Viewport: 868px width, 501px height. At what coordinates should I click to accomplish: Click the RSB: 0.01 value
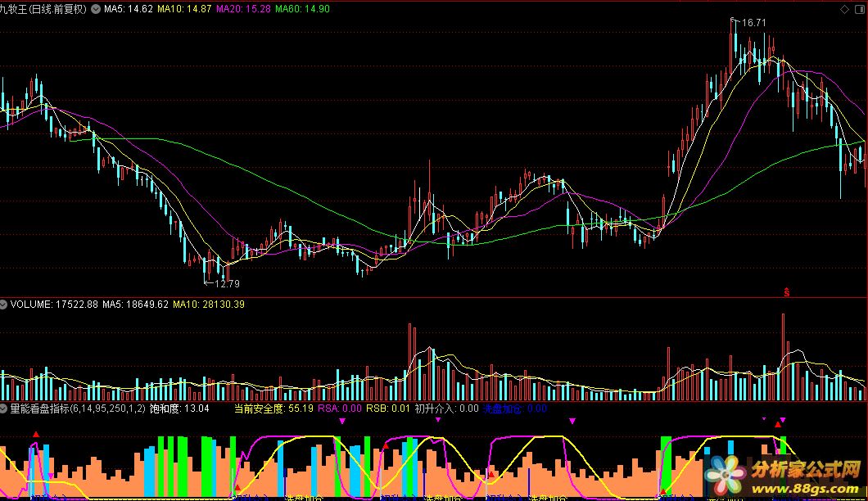click(x=388, y=408)
